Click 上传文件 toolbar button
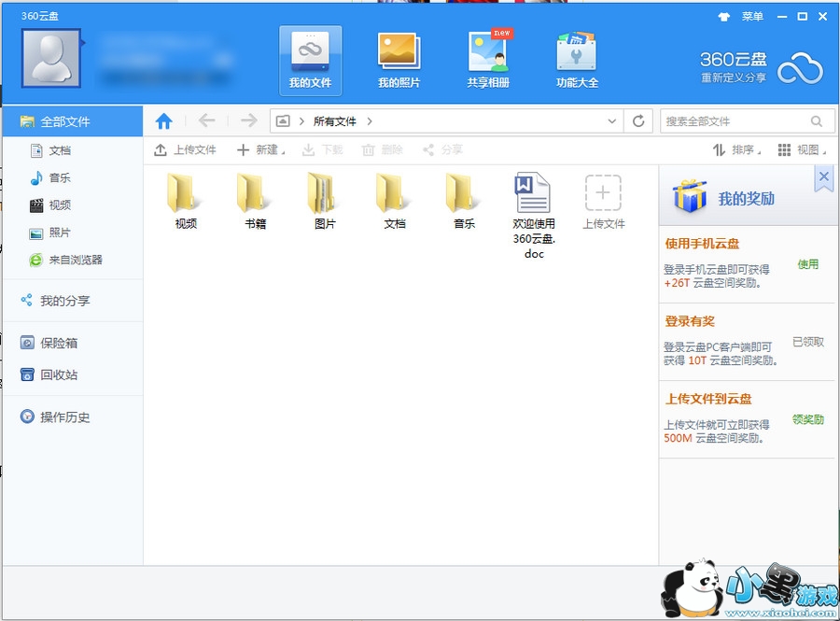Image resolution: width=840 pixels, height=621 pixels. tap(185, 150)
